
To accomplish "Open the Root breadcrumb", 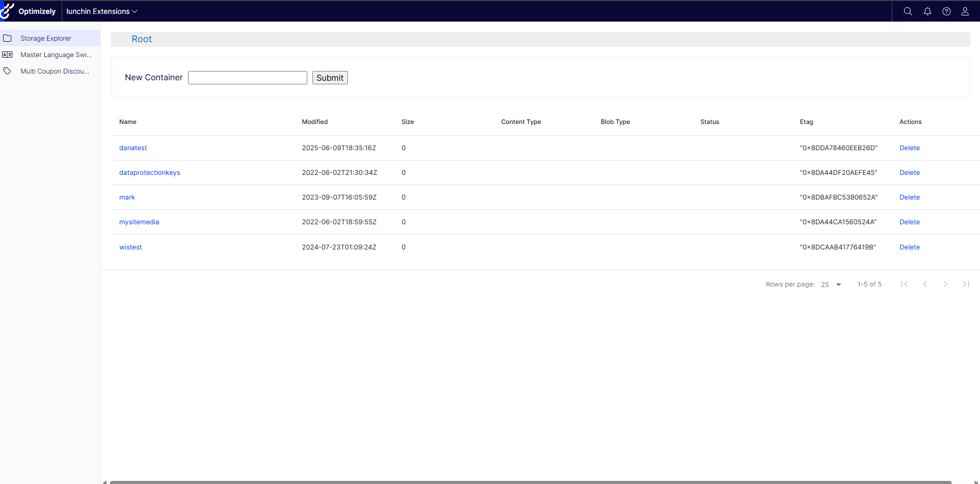I will (x=141, y=39).
